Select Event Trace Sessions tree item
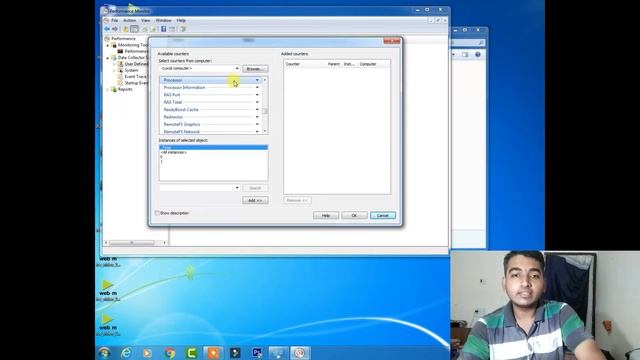Image resolution: width=640 pixels, height=360 pixels. pyautogui.click(x=135, y=77)
